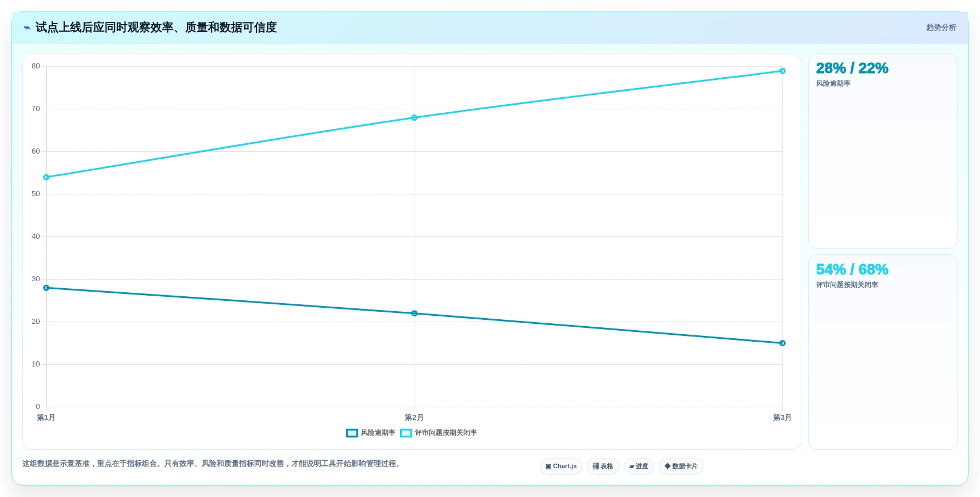Click the lightning icon beside the title
This screenshot has height=497, width=980.
27,28
